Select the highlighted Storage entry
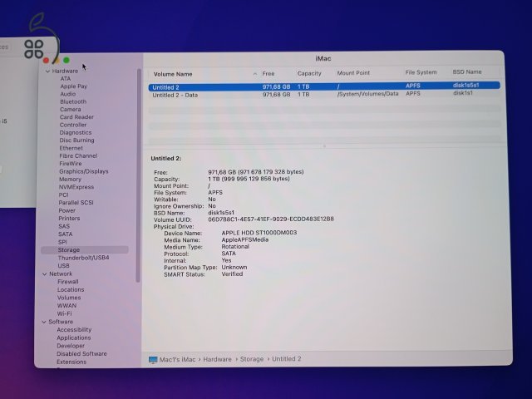Screen dimensions: 532x399 (85, 250)
